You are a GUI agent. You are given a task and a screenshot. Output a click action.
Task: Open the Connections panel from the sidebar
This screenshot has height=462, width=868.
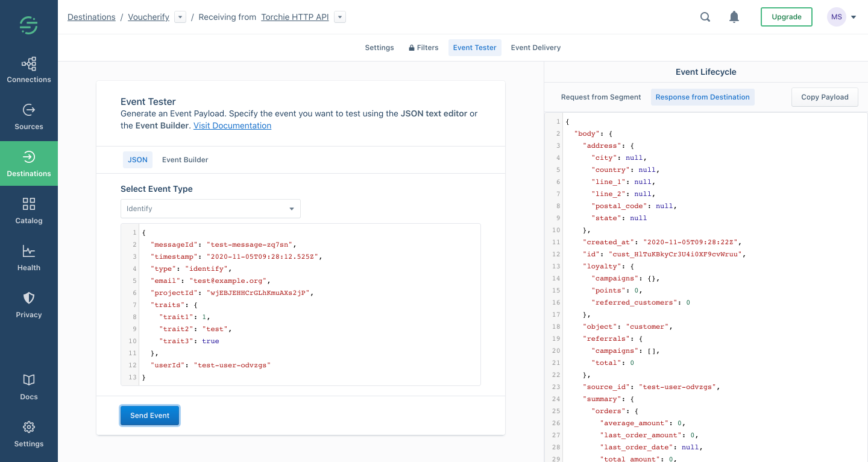[x=28, y=69]
